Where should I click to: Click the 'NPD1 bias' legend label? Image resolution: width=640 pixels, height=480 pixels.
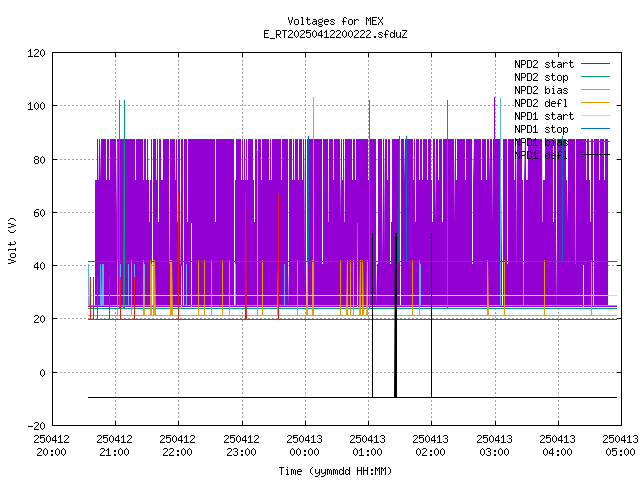(x=541, y=142)
